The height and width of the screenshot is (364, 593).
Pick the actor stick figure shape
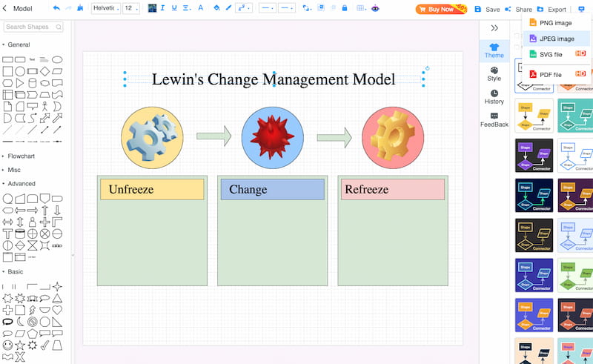coord(45,106)
